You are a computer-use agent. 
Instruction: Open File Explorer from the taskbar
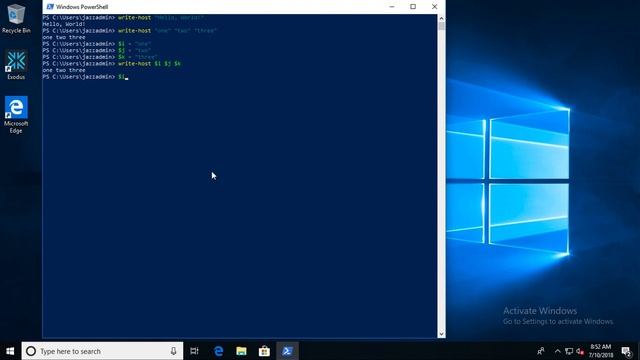pos(241,351)
